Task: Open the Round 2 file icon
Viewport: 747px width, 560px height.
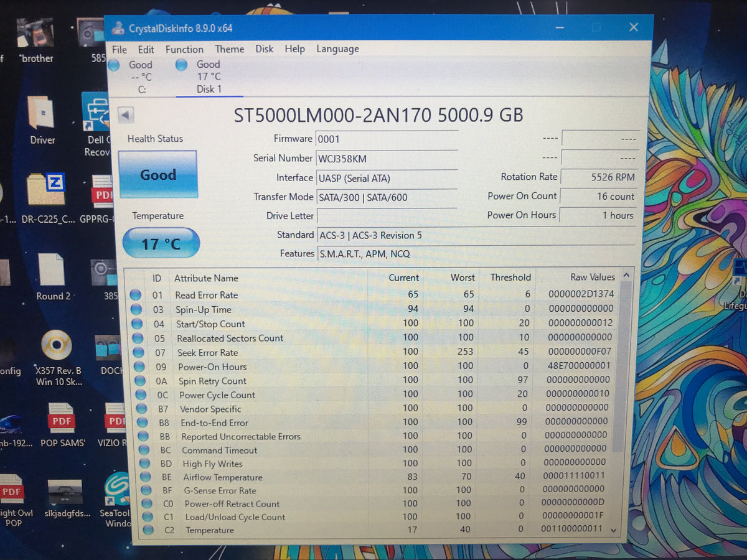Action: point(52,277)
